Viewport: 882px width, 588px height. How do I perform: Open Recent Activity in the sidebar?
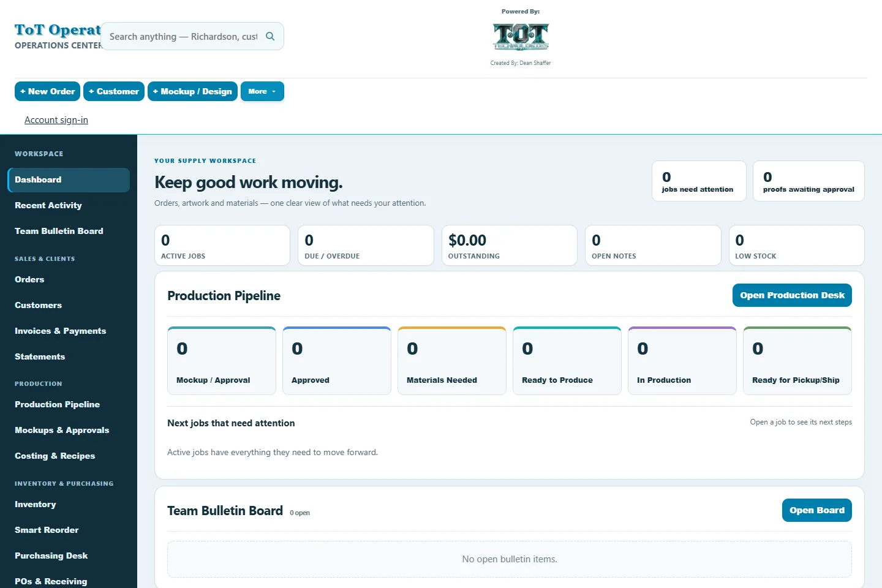(69, 206)
